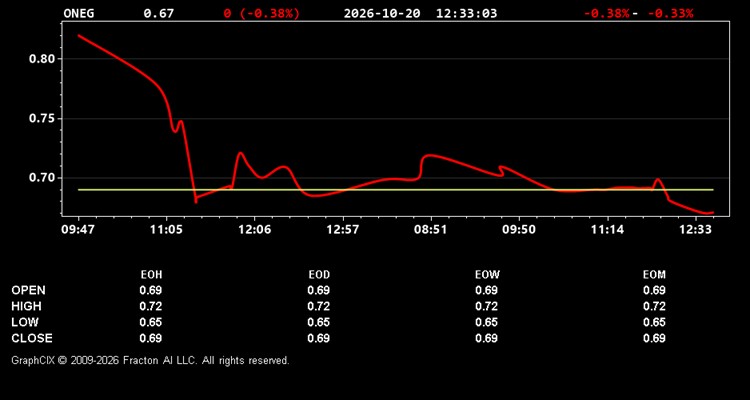Select the 0.67 current price value
This screenshot has height=400, width=750.
click(159, 13)
